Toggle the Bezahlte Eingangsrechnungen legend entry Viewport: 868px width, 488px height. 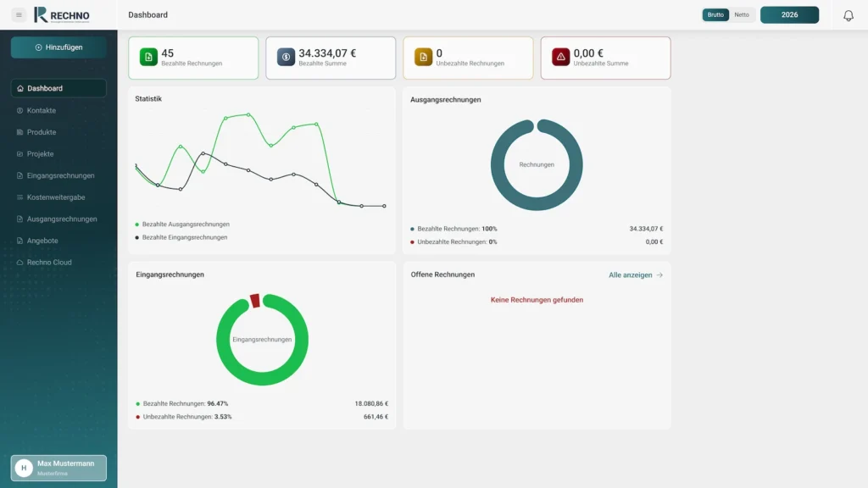(x=181, y=237)
